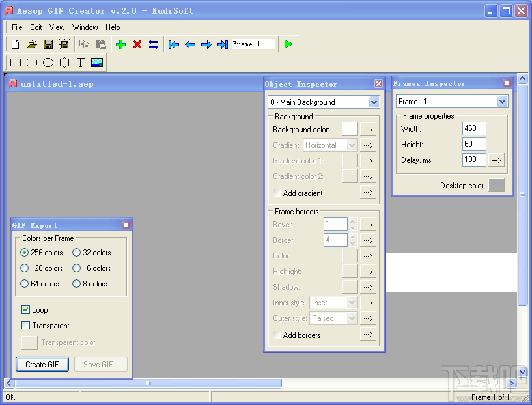Click the Open folder icon

click(31, 44)
